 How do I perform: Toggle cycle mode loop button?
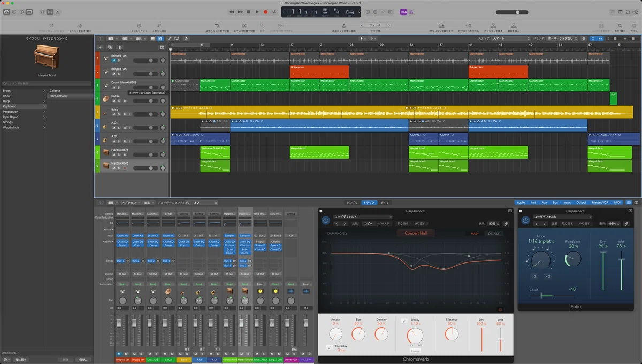(274, 12)
